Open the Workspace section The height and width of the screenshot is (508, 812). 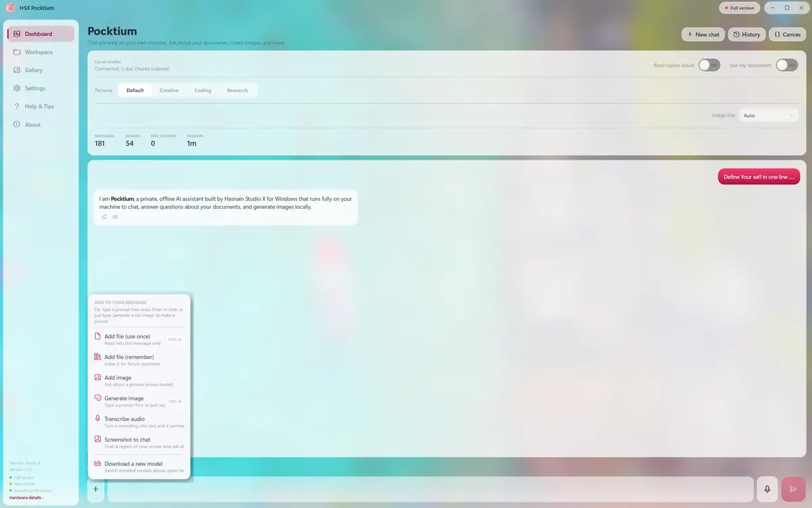click(41, 52)
